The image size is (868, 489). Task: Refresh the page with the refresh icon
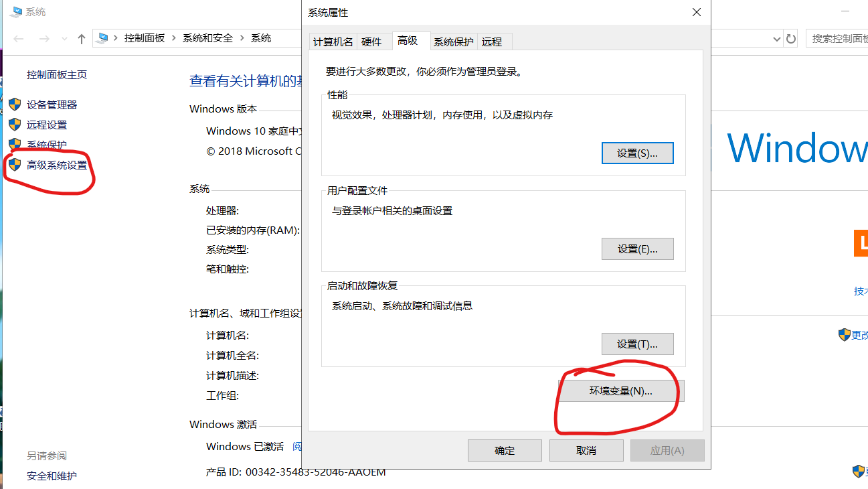pos(792,38)
